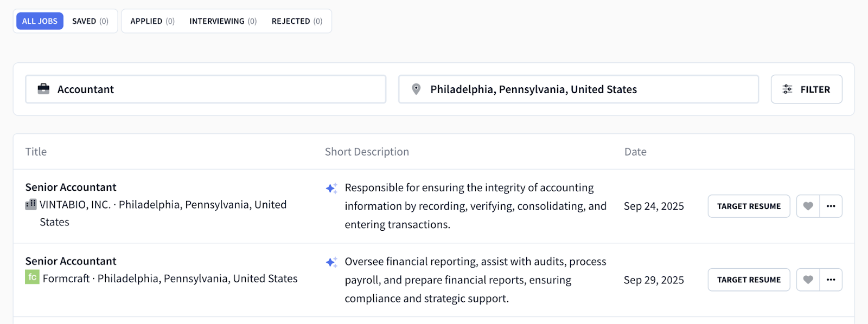This screenshot has height=324, width=868.
Task: Click the Philadelphia location search field
Action: pos(578,89)
